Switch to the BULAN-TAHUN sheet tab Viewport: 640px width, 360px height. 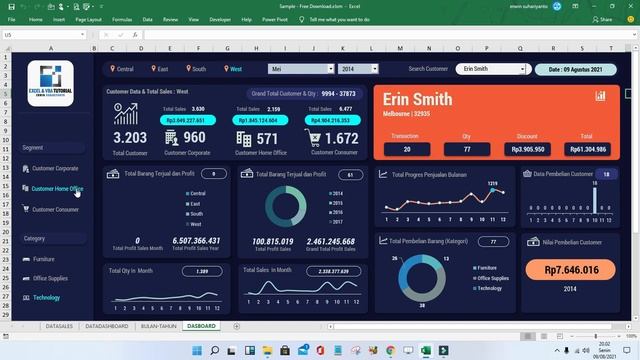pos(158,326)
